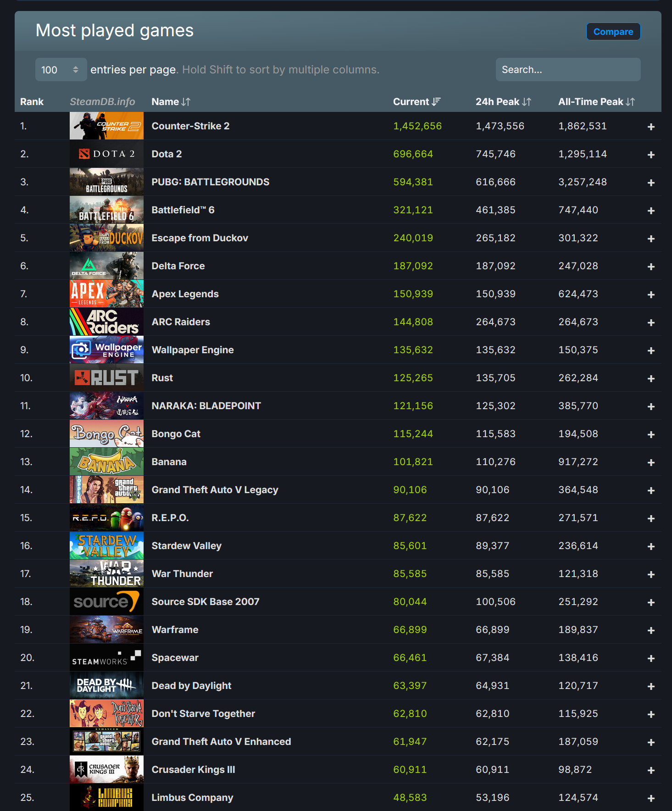The width and height of the screenshot is (672, 811).
Task: Click the plus icon for PUBG: BATTLEGROUNDS
Action: 651,183
